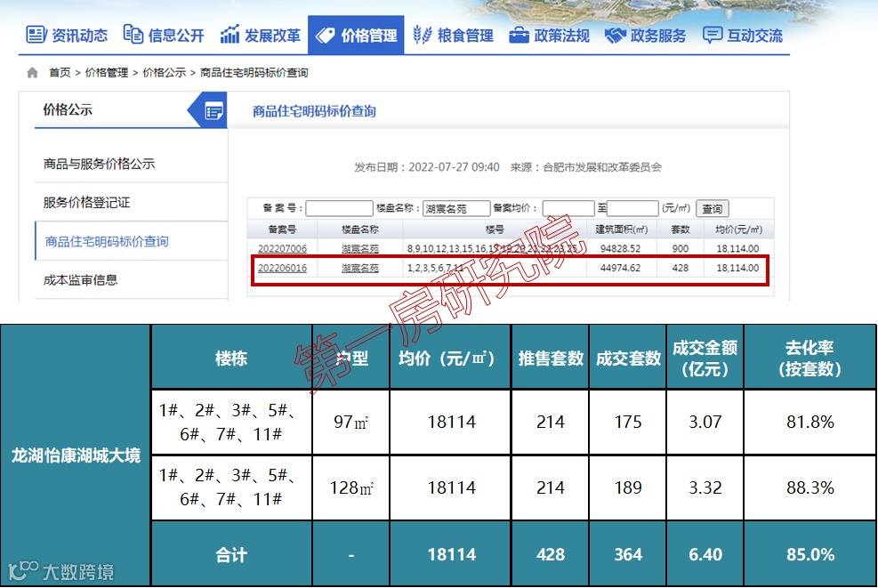This screenshot has height=588, width=878.
Task: Open the 信息公开 menu
Action: point(164,36)
